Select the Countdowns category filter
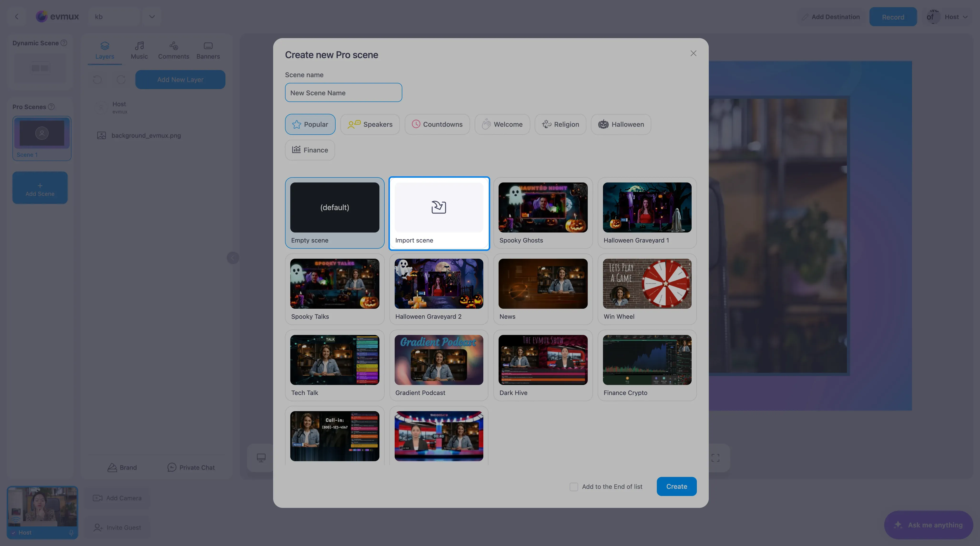The width and height of the screenshot is (980, 546). click(x=437, y=124)
